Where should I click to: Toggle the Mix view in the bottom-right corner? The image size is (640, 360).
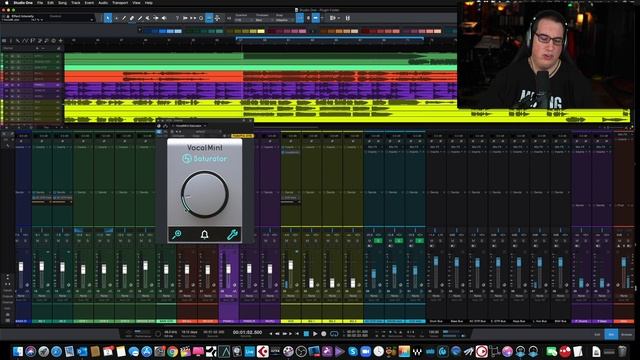pos(611,334)
